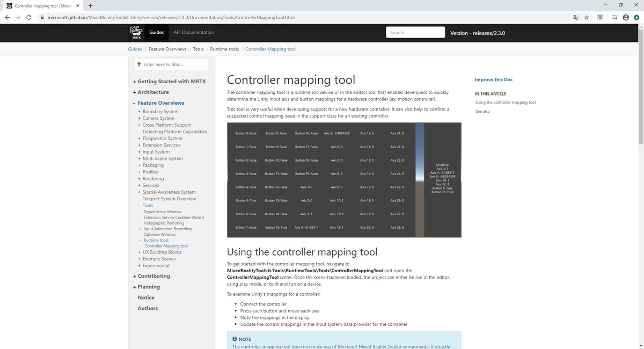Click the browser back arrow
This screenshot has width=644, height=349.
pos(7,17)
